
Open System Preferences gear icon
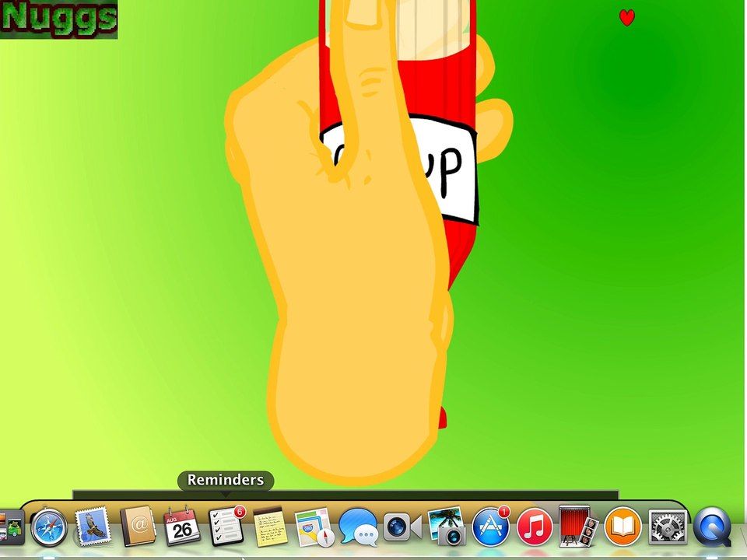click(x=668, y=527)
